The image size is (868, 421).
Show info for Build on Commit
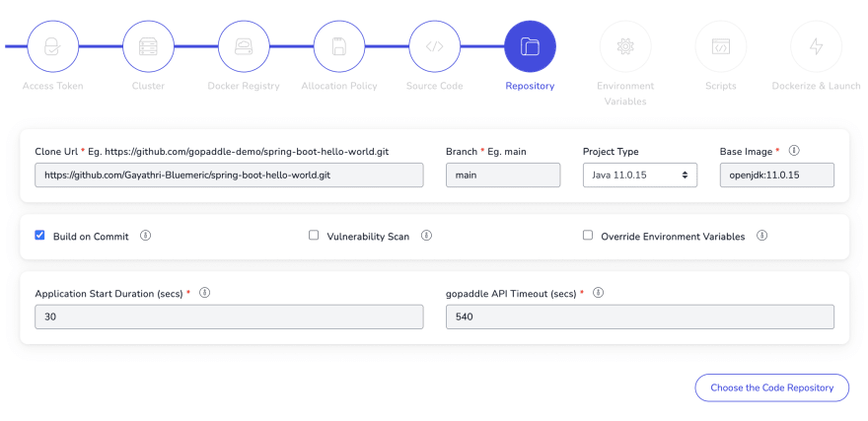click(145, 236)
